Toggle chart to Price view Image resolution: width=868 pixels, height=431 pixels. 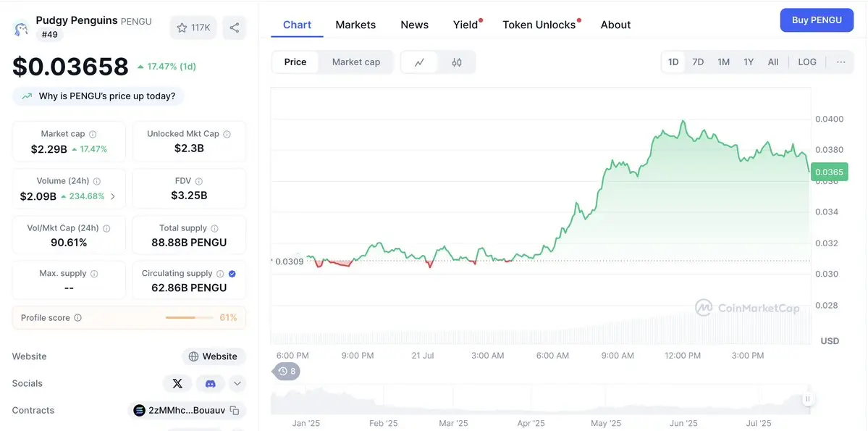point(295,62)
